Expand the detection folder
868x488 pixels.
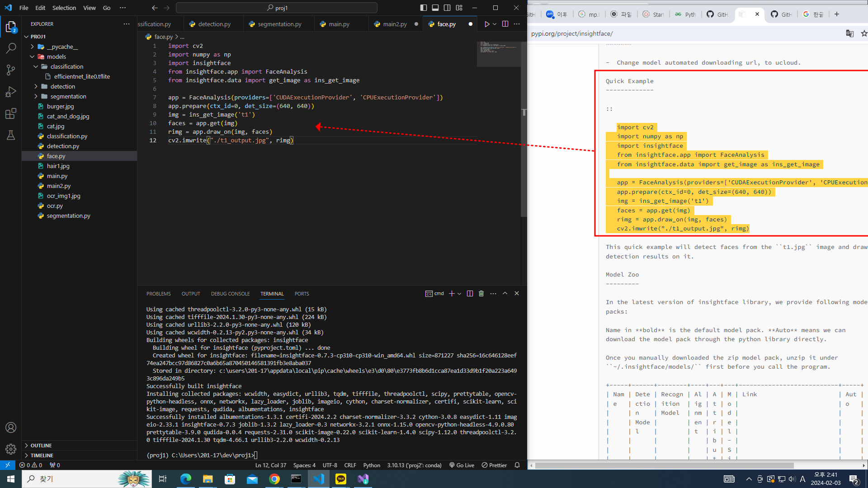62,86
